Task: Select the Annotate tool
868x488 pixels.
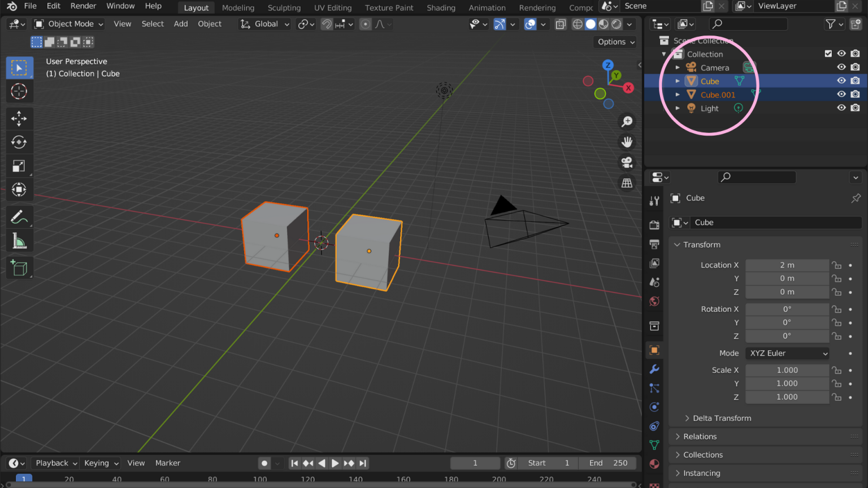Action: pyautogui.click(x=19, y=216)
